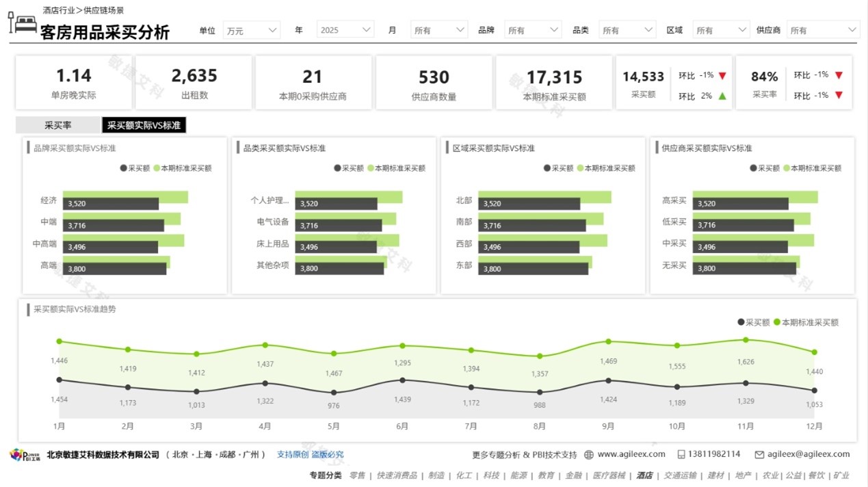Image resolution: width=868 pixels, height=487 pixels.
Task: Select the 采买额实际VS标准 tab
Action: click(144, 125)
